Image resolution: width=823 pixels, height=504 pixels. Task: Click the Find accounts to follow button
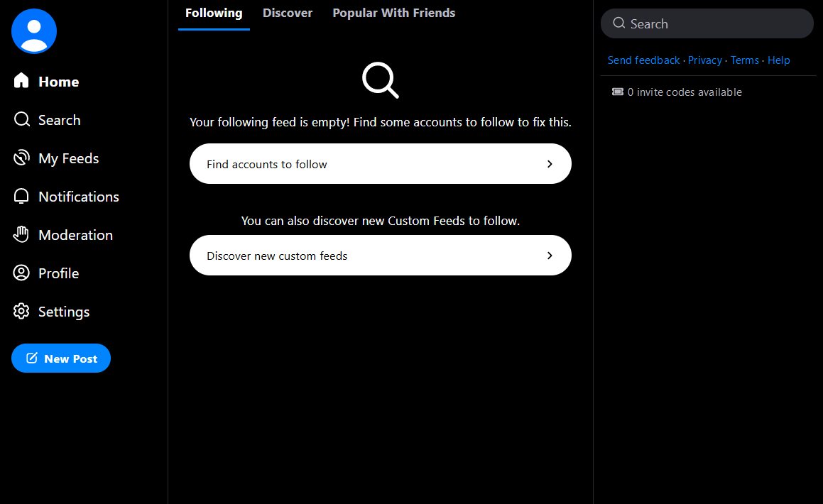pos(380,164)
